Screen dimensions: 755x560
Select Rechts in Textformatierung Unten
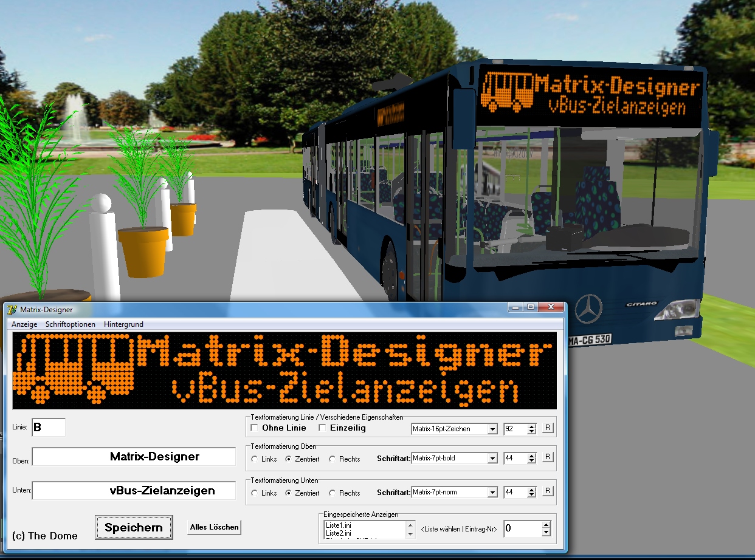tap(332, 493)
